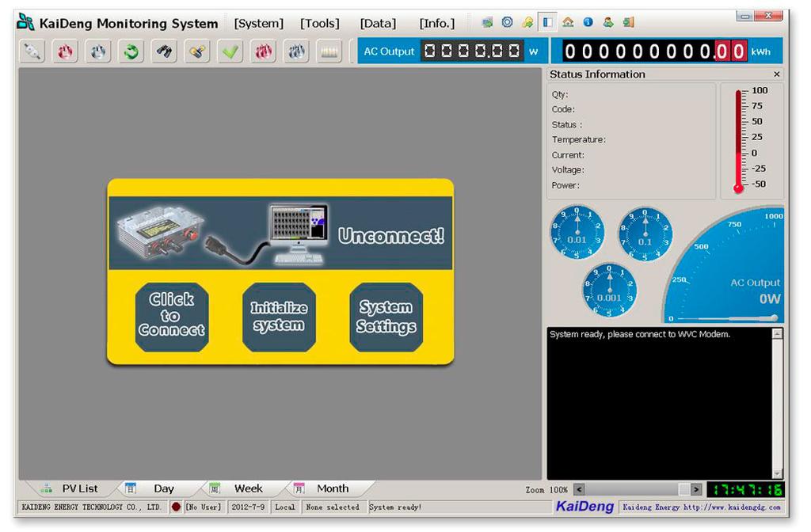Open search with the binoculars icon

click(165, 51)
